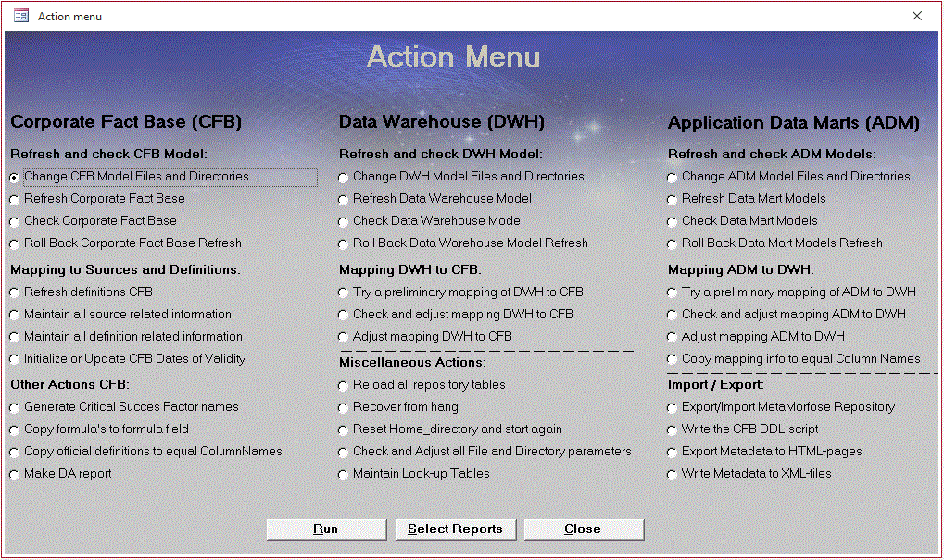Select Maintain all source related information
This screenshot has width=944, height=560.
tap(15, 315)
